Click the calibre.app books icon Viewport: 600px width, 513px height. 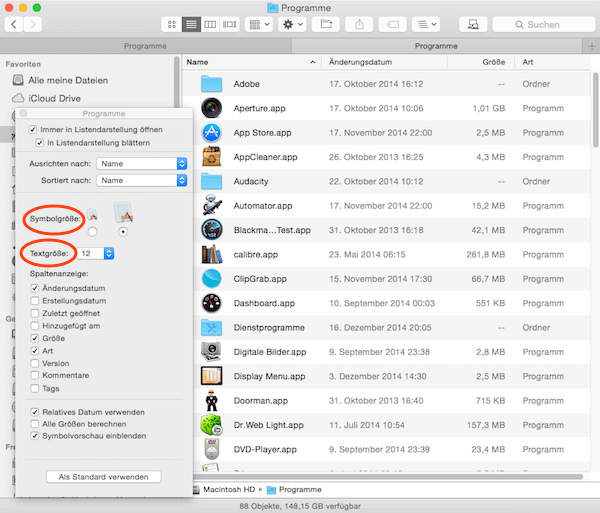[x=210, y=254]
